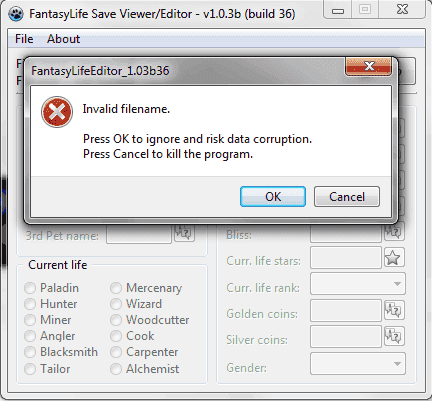Click the Golden coins input field

point(346,310)
